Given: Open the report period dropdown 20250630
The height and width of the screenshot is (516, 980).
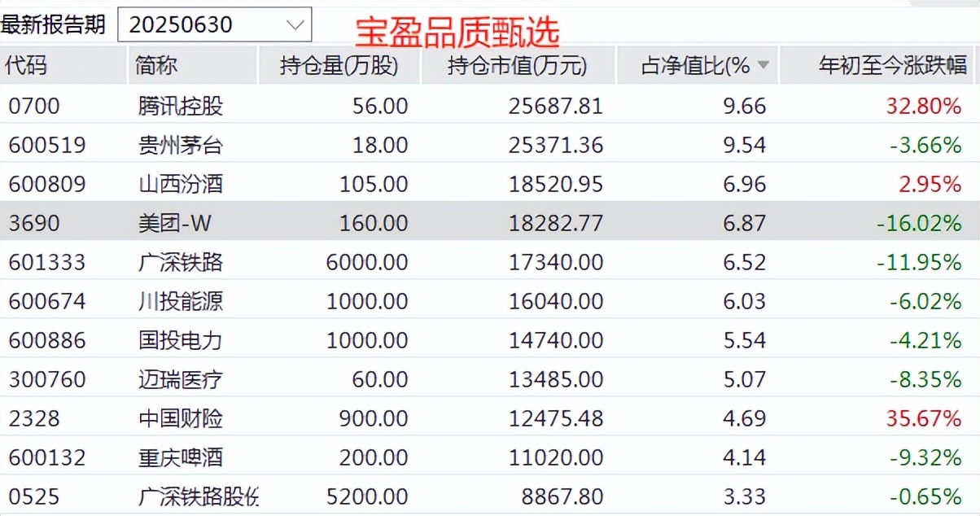Looking at the screenshot, I should 215,24.
